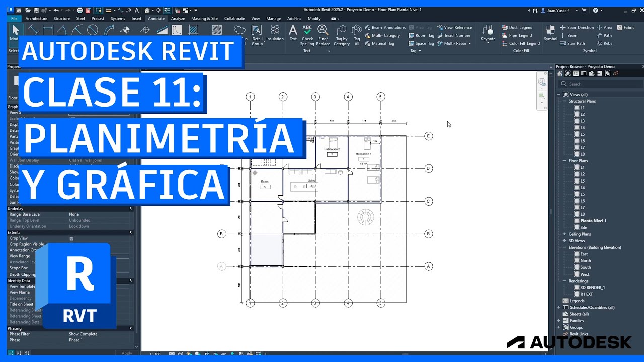644x362 pixels.
Task: Open Help via question mark icon
Action: [595, 10]
